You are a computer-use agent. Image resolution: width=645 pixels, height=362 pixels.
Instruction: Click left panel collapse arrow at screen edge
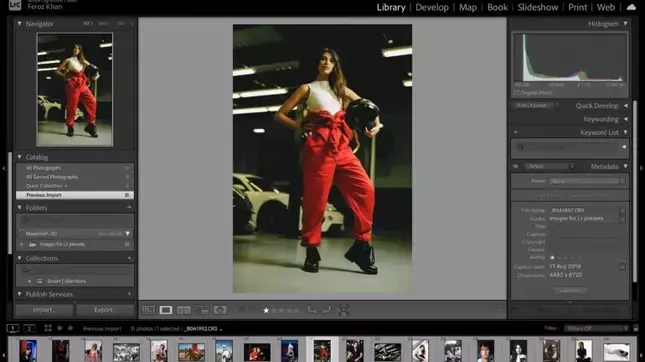click(x=3, y=168)
